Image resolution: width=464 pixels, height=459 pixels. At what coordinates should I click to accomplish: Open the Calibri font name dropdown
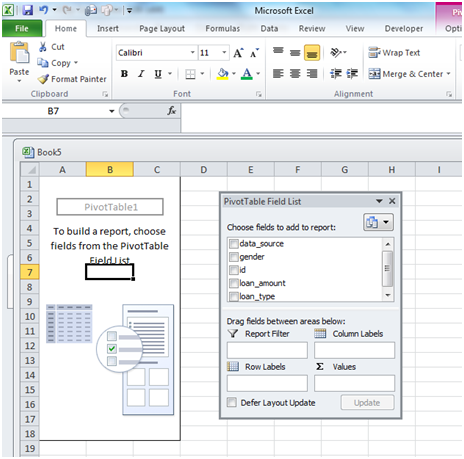pyautogui.click(x=192, y=52)
